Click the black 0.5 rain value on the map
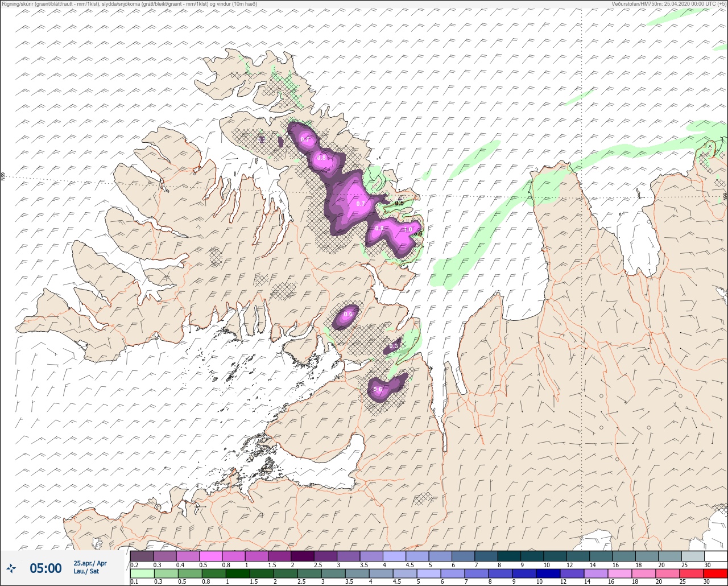 pos(399,203)
